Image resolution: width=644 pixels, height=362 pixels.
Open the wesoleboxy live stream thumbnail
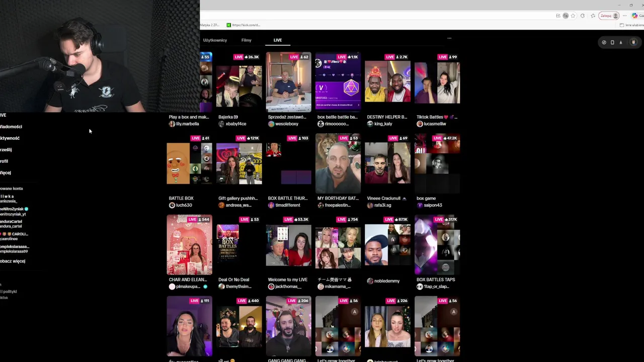point(288,82)
